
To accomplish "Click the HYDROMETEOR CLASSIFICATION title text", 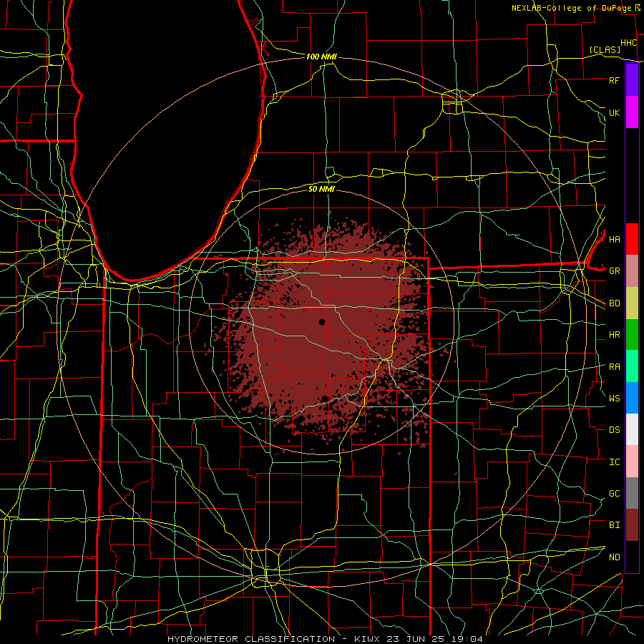I will [x=251, y=639].
